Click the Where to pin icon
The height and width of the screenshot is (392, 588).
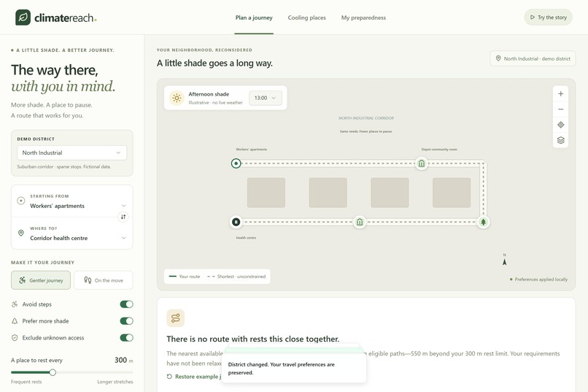(21, 233)
